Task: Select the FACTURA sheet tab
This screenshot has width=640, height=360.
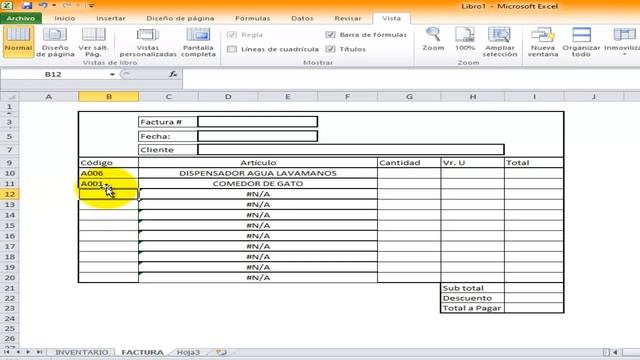Action: point(142,352)
